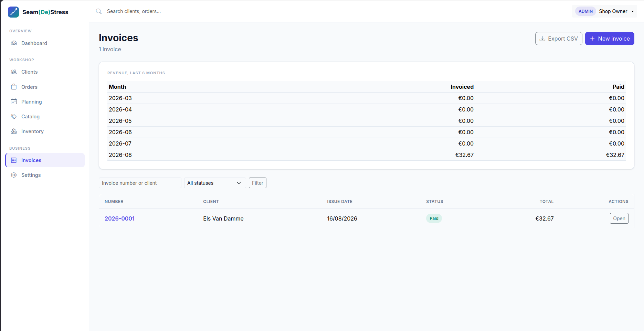Go to Dashboard in sidebar
The width and height of the screenshot is (644, 331).
pyautogui.click(x=34, y=43)
